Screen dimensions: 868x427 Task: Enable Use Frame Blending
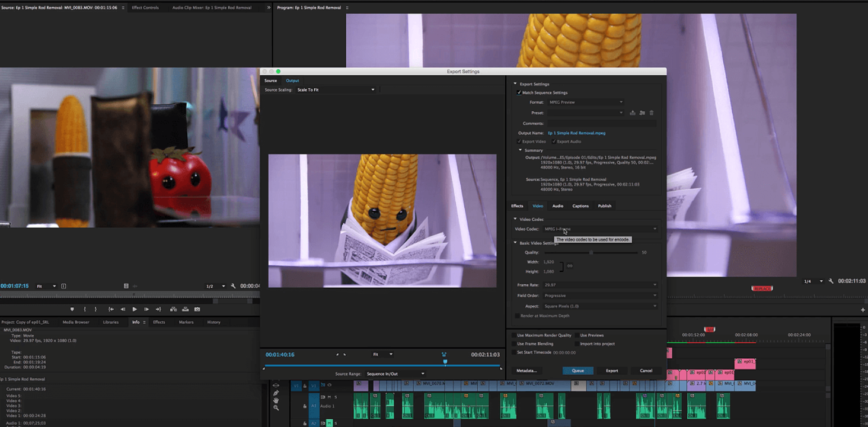[x=513, y=343]
